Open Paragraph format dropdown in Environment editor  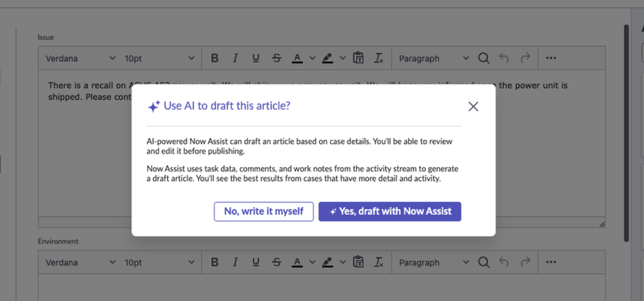click(x=434, y=262)
